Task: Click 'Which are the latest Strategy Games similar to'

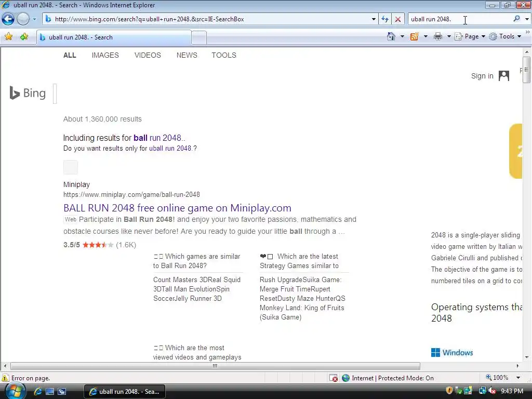Action: tap(299, 261)
